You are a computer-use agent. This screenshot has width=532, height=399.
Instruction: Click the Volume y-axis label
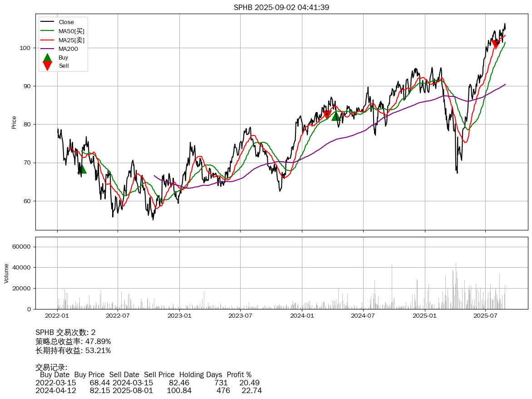(x=6, y=273)
